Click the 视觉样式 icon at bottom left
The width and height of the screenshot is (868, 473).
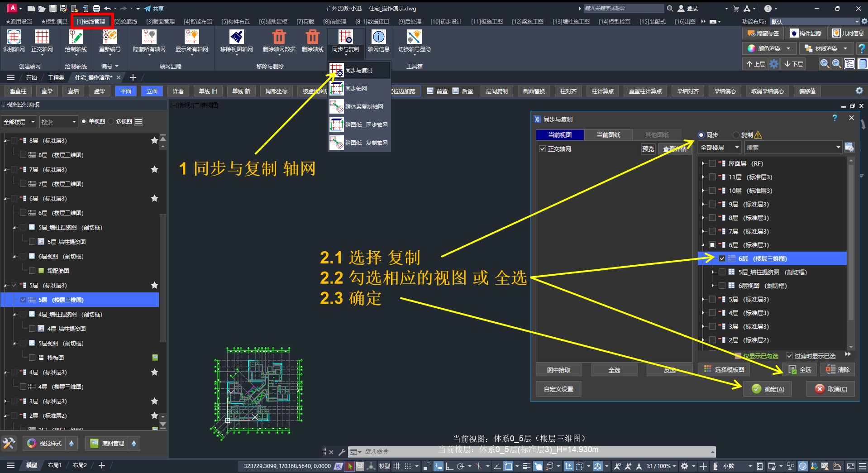pyautogui.click(x=32, y=443)
